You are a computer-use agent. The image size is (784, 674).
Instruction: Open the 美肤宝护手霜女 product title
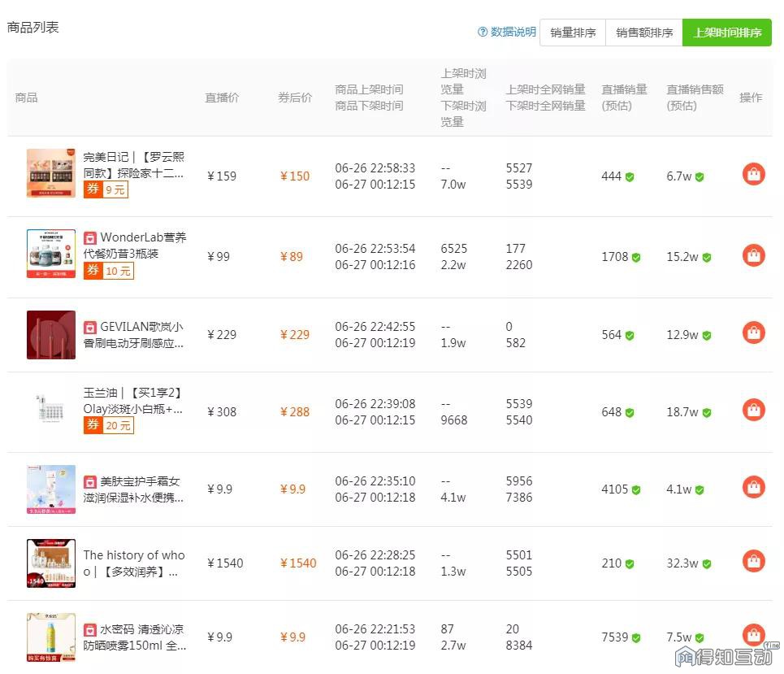(x=133, y=489)
